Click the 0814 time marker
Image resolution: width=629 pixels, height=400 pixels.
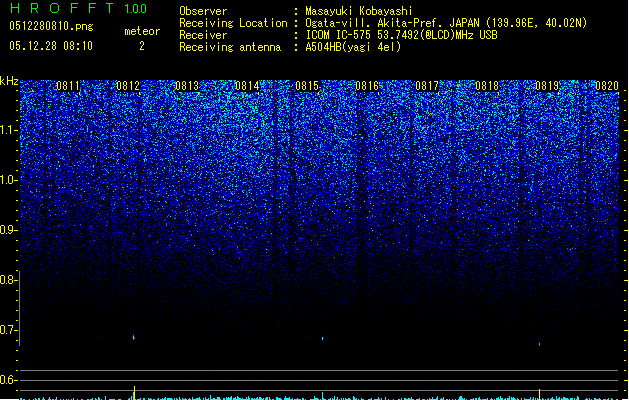(247, 85)
